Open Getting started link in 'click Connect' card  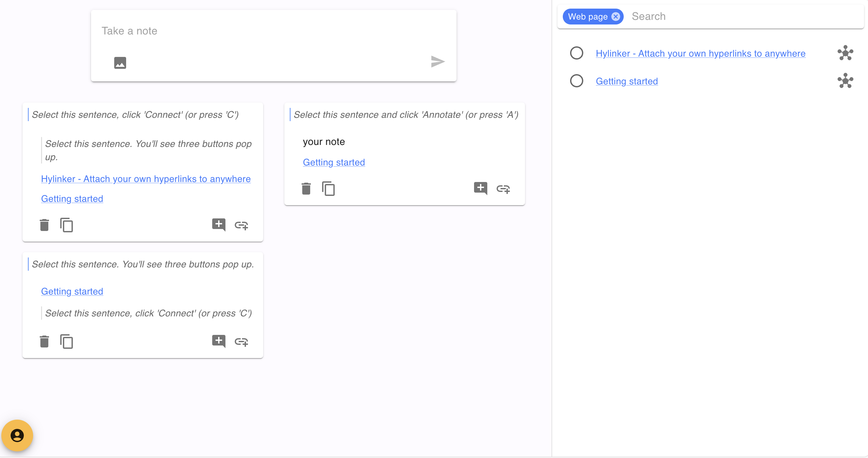[x=72, y=199]
